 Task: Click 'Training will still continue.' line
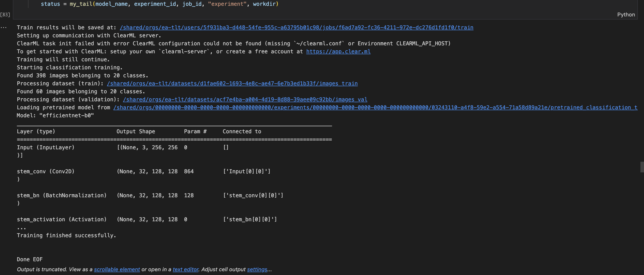tap(63, 59)
